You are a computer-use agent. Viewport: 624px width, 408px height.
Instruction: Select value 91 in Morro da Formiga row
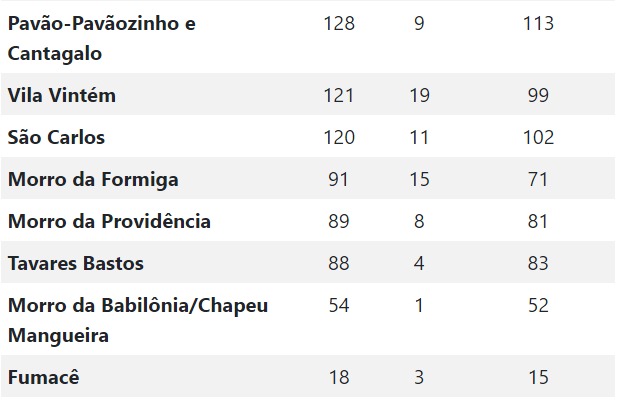pos(339,180)
